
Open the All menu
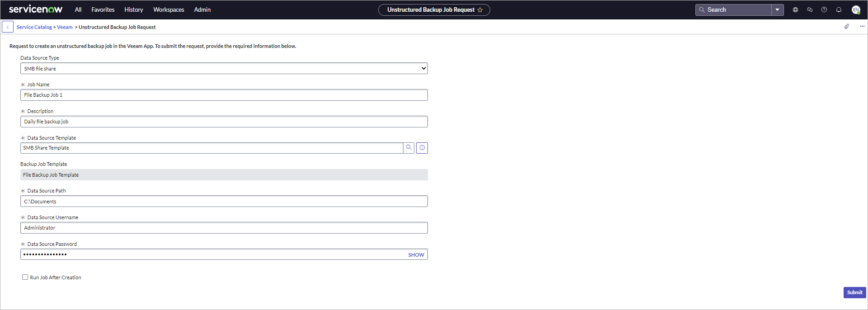pyautogui.click(x=78, y=9)
